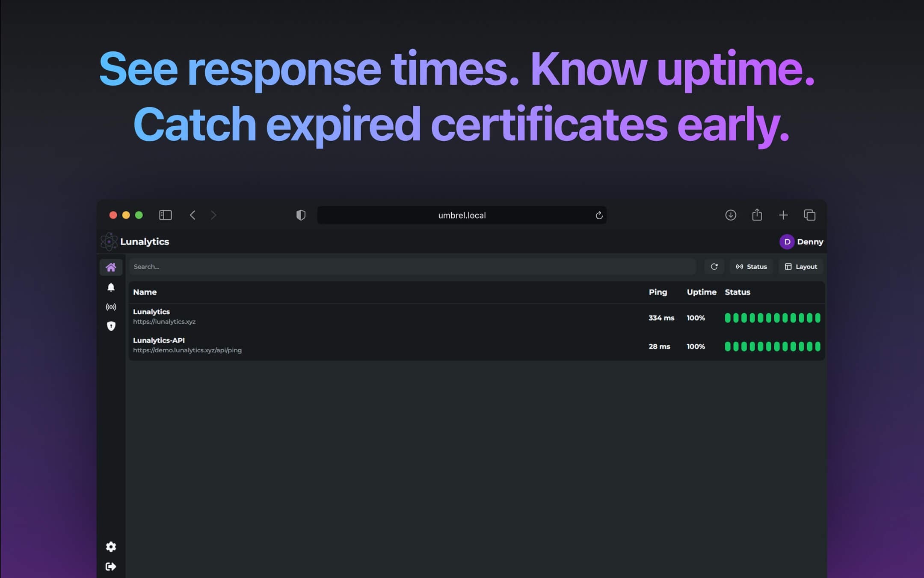924x578 pixels.
Task: Go back with the browser back arrow
Action: click(192, 215)
